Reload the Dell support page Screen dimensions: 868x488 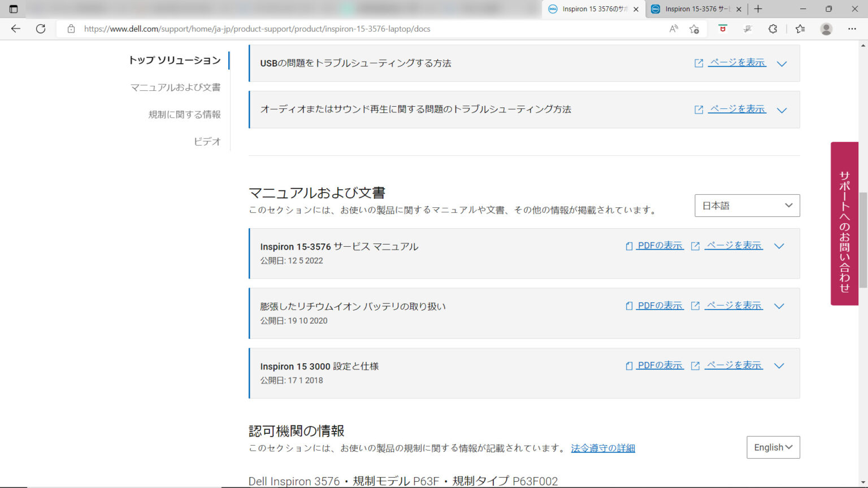tap(40, 29)
